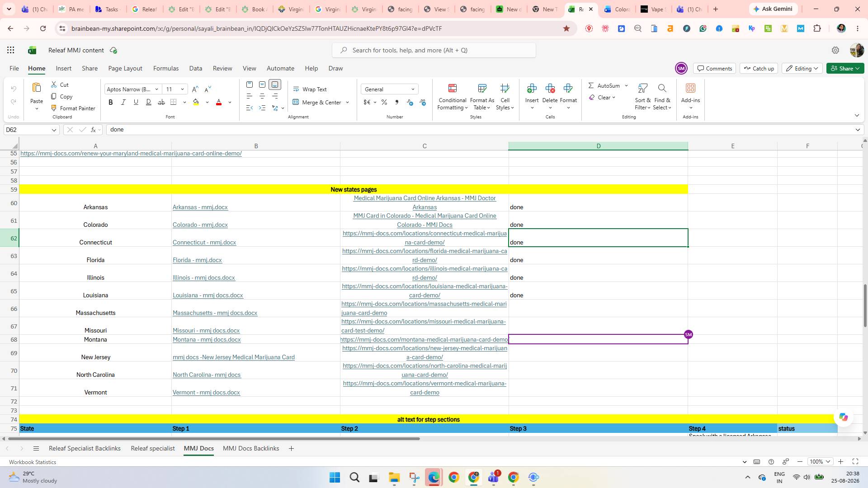This screenshot has height=488, width=868.
Task: Expand the Editing mode dropdown
Action: [802, 69]
